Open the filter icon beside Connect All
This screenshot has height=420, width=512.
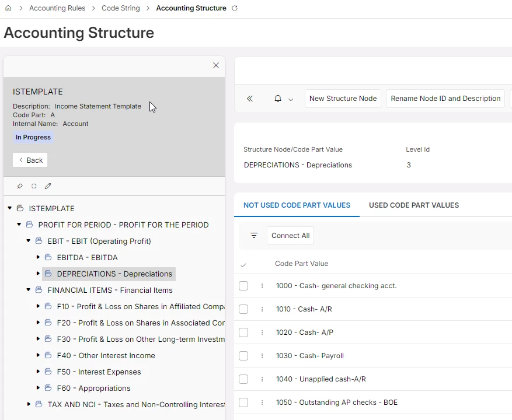[x=254, y=236]
